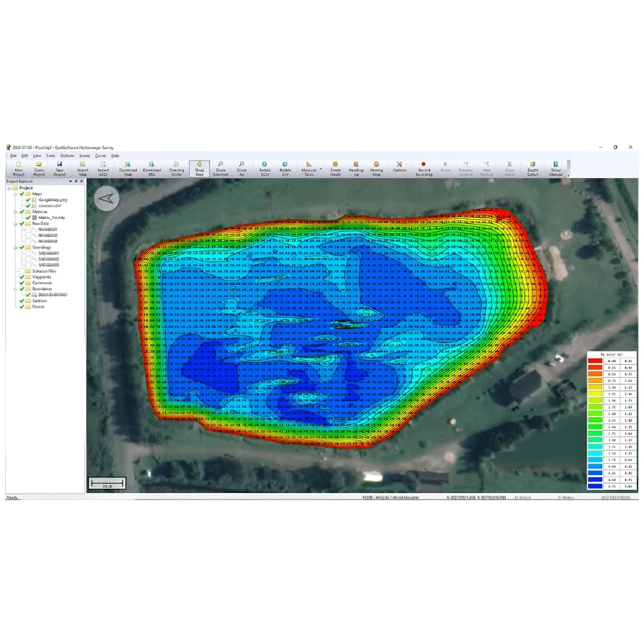Toggle the Raw Data folder checkbox
Screen dimensions: 644x644
22,224
